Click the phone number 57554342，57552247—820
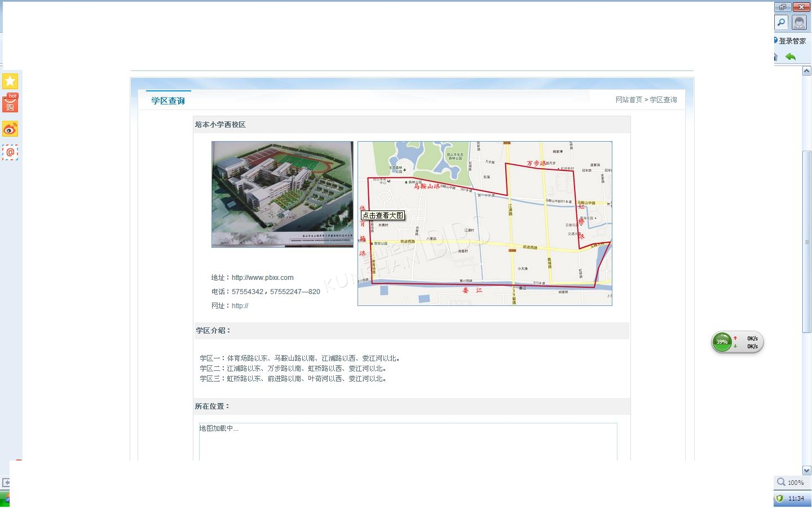 (276, 292)
